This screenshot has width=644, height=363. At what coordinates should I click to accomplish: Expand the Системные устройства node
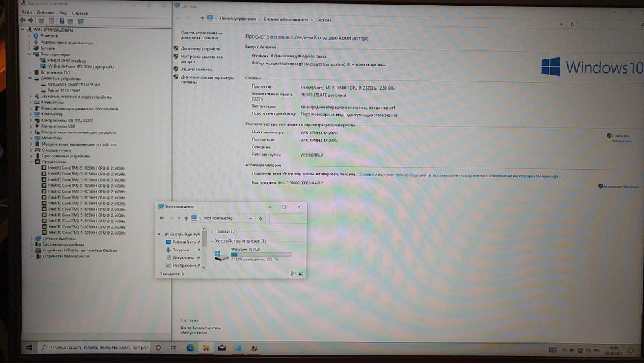point(32,244)
